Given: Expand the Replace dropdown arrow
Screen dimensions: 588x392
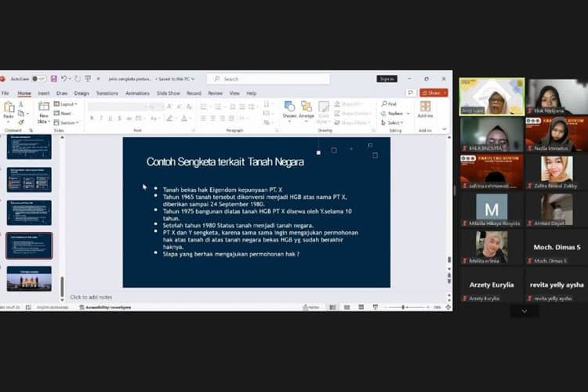Looking at the screenshot, I should [408, 113].
